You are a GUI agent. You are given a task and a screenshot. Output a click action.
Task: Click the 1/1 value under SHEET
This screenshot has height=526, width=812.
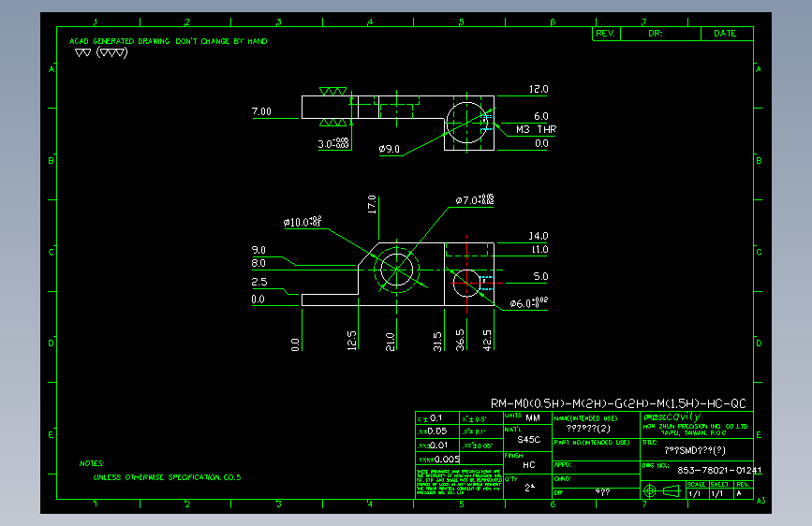pyautogui.click(x=716, y=494)
